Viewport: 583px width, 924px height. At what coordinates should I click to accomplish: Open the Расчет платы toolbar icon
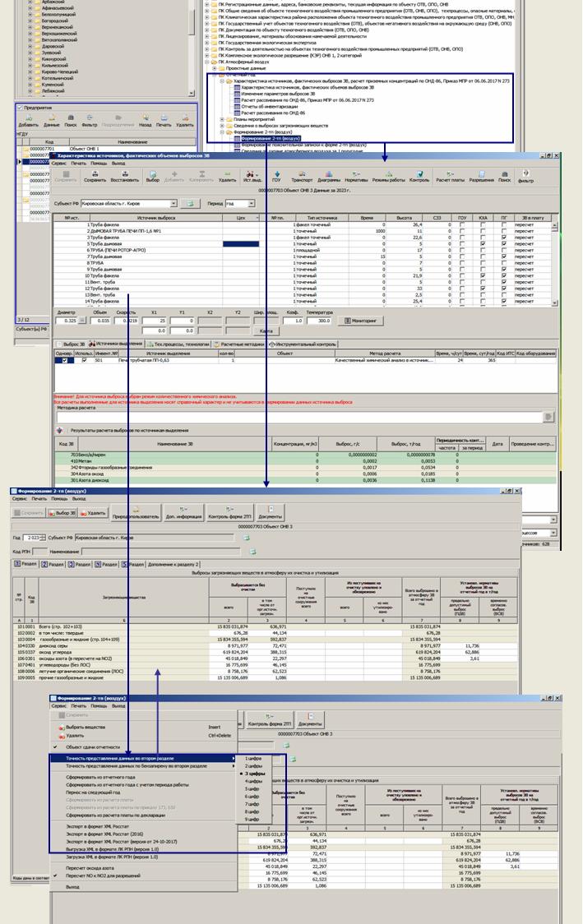coord(451,176)
